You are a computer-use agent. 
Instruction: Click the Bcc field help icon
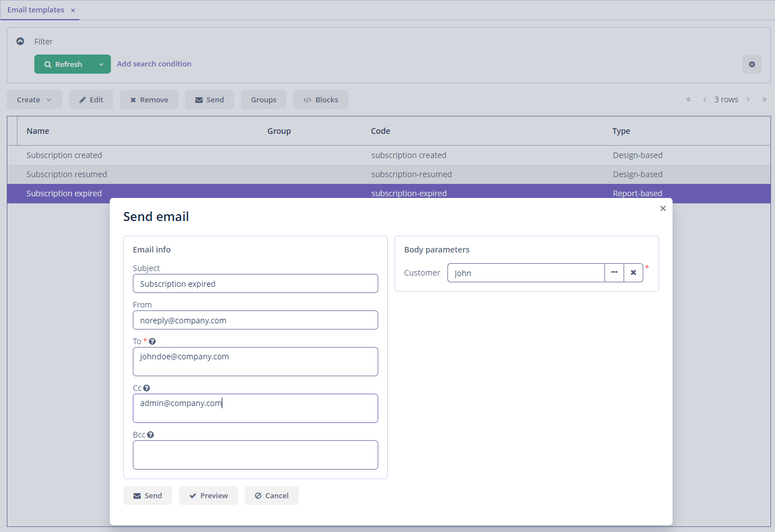pos(151,435)
